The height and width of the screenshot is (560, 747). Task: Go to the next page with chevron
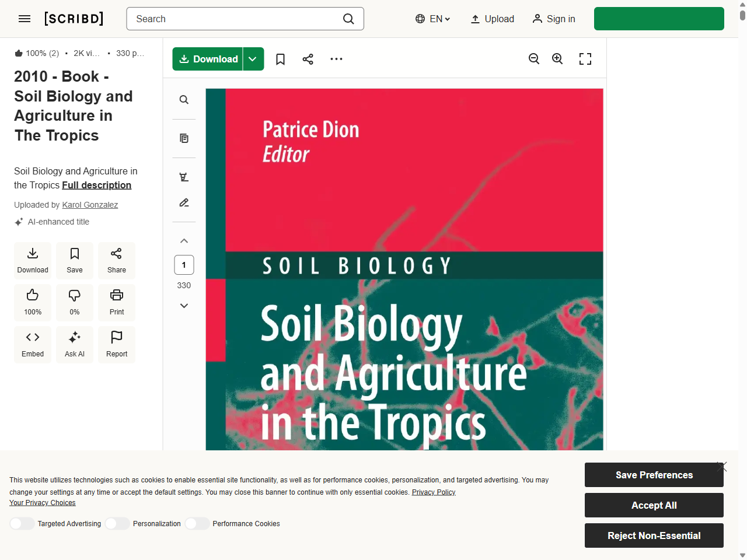point(184,305)
